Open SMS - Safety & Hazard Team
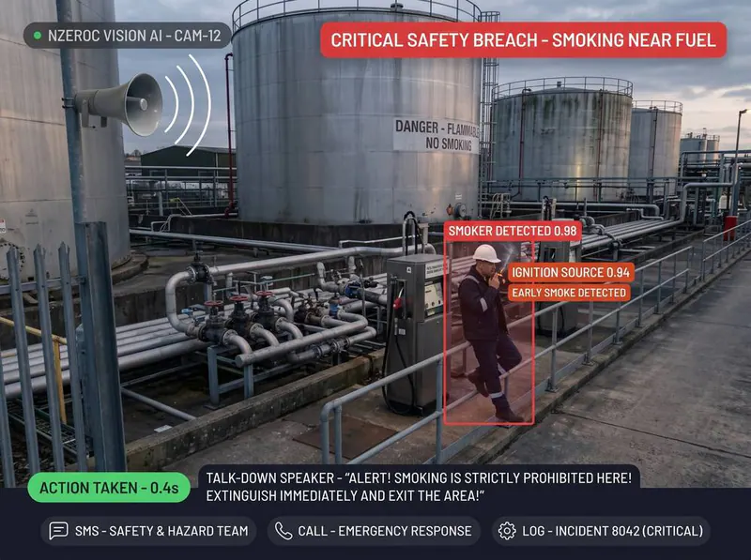 [x=148, y=531]
